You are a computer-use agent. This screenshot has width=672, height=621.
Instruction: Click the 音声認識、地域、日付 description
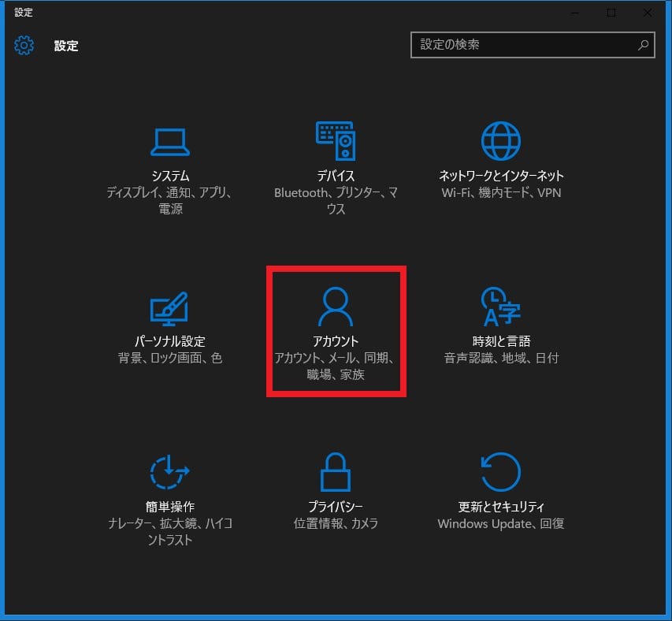(501, 358)
